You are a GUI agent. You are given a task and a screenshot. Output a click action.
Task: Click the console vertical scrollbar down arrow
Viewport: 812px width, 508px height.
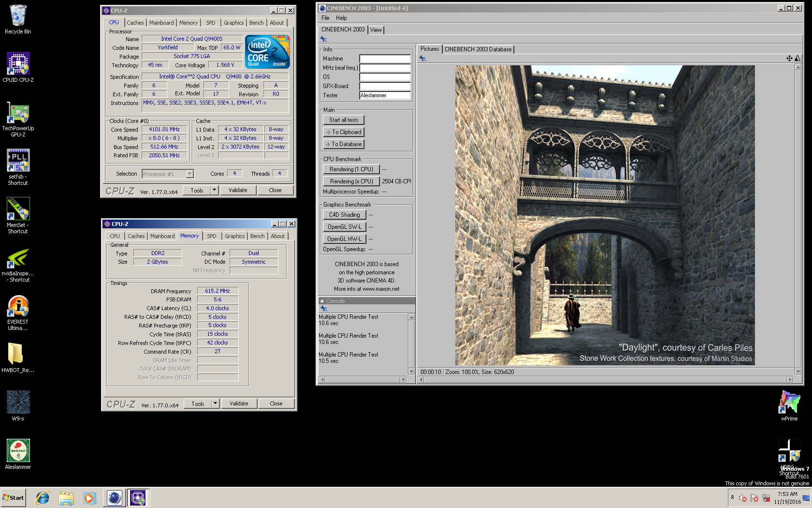click(x=412, y=372)
